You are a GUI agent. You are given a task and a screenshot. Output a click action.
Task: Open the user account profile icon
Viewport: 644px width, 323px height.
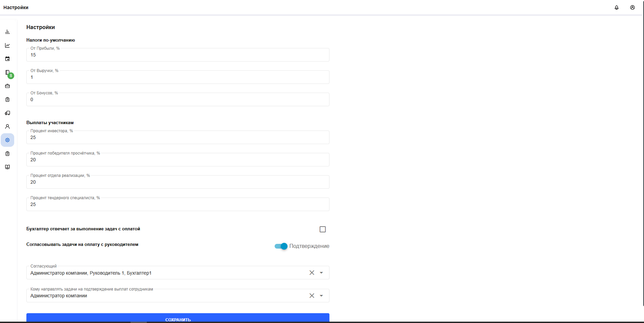click(632, 7)
